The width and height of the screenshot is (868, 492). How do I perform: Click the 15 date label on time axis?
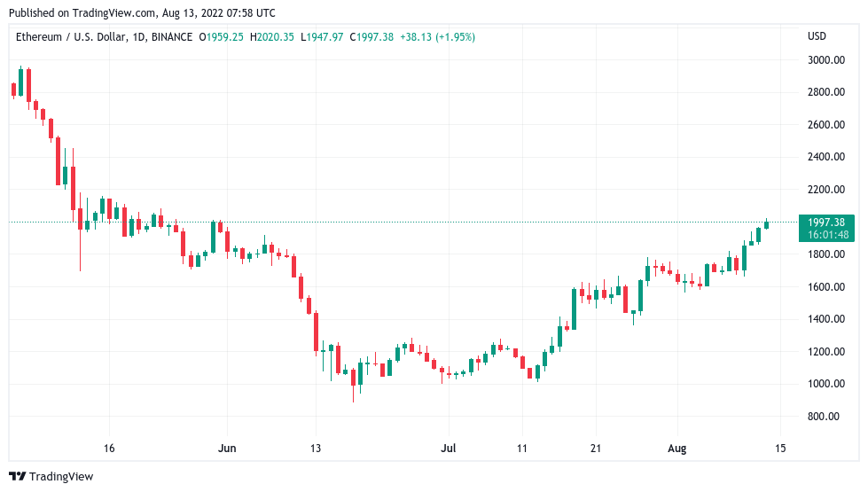(779, 449)
